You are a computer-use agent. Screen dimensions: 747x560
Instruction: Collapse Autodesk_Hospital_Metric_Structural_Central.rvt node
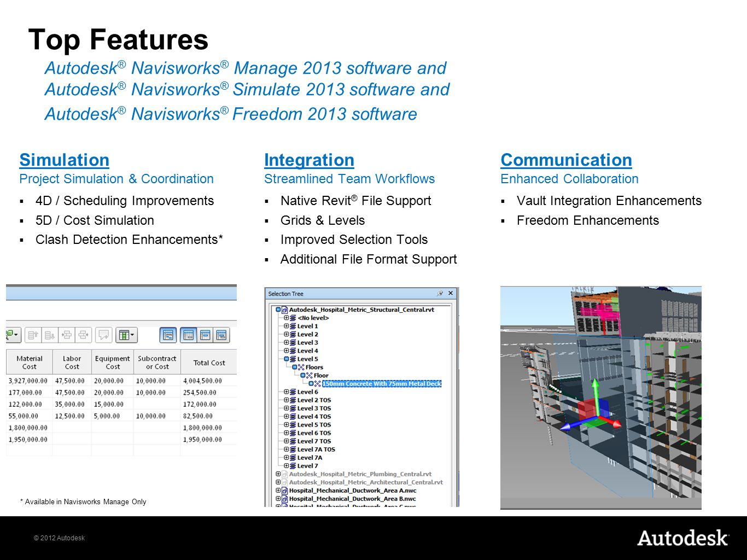[x=278, y=310]
